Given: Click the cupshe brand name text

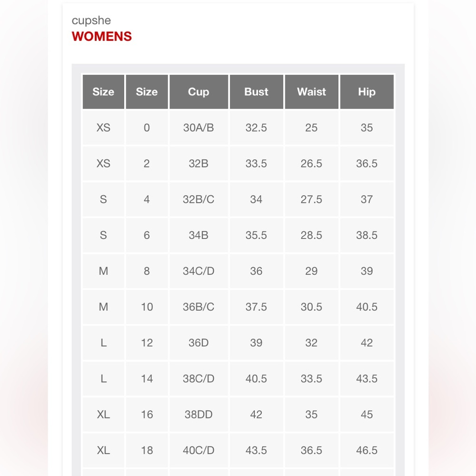Looking at the screenshot, I should pos(91,20).
